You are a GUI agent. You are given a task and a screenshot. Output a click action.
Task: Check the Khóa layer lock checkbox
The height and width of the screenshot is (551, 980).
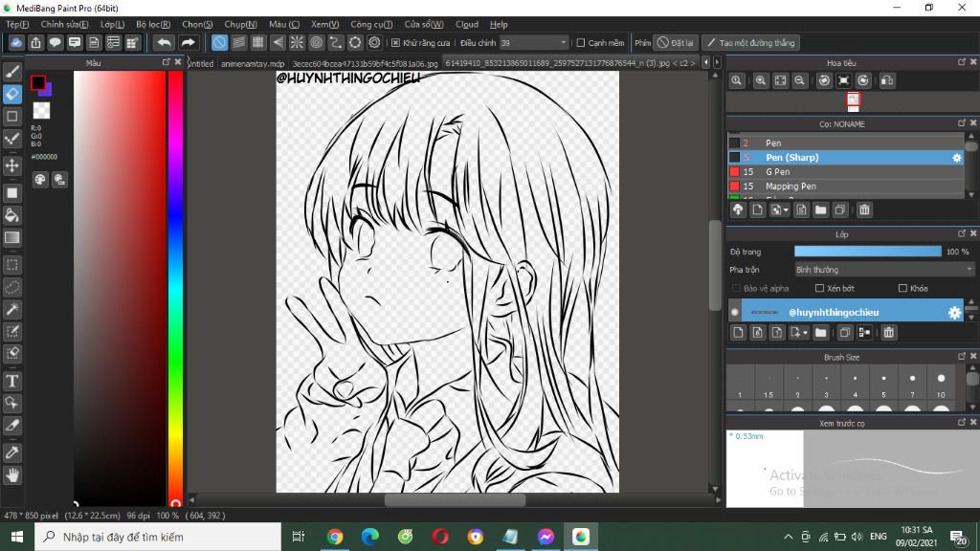coord(902,288)
